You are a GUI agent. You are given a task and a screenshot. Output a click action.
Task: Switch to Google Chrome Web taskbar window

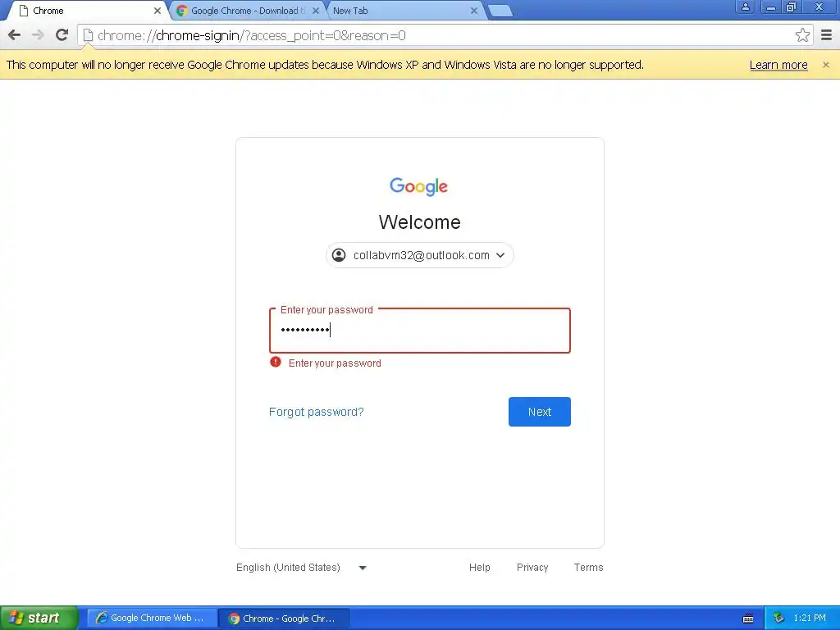[152, 619]
